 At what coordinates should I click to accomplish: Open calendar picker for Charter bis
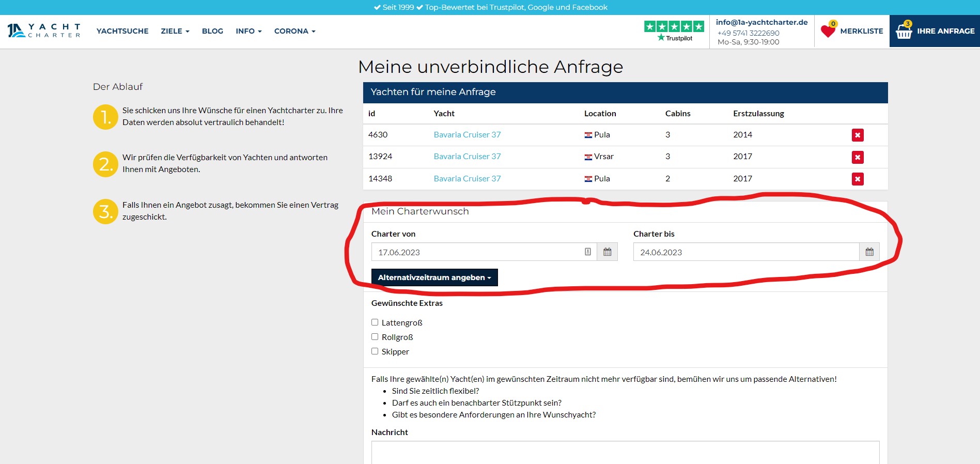click(869, 252)
